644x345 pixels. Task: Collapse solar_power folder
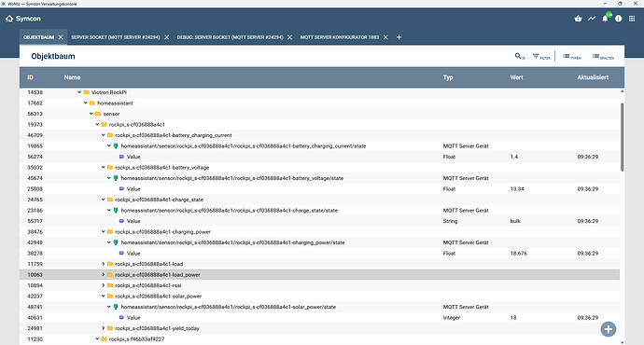[103, 297]
